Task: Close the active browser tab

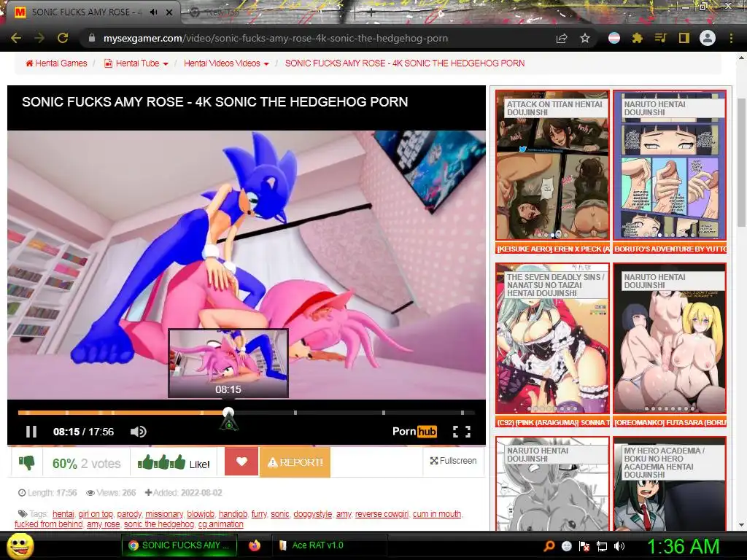Action: (x=169, y=12)
